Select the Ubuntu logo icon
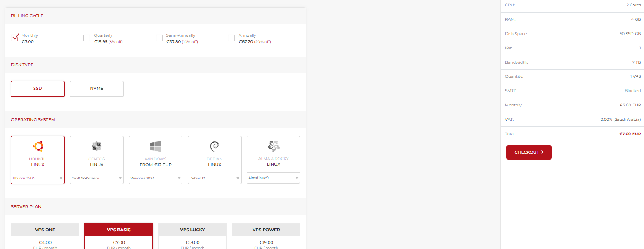 (38, 146)
